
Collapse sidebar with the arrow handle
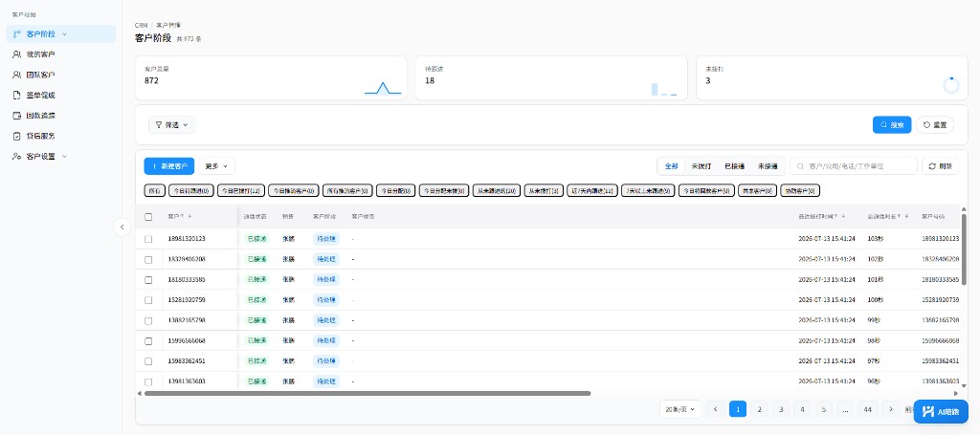coord(122,228)
